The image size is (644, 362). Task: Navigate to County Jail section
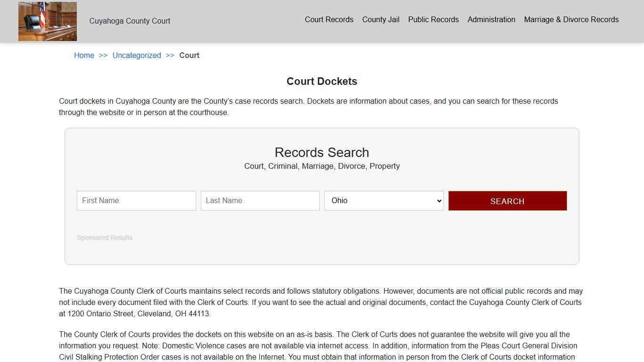point(380,19)
